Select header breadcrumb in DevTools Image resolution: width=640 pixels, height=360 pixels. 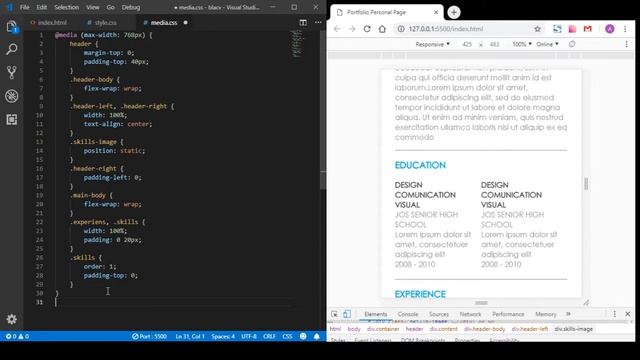coord(414,329)
